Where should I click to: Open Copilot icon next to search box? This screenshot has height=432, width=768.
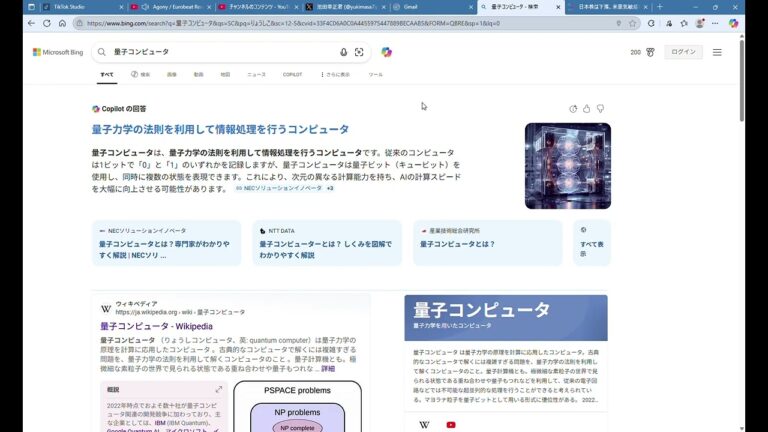click(x=386, y=52)
